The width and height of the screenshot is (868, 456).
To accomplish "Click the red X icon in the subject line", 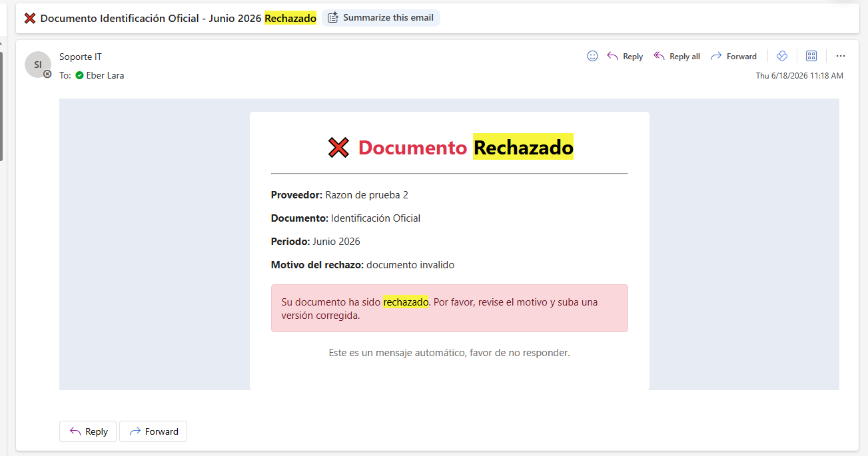I will point(30,18).
